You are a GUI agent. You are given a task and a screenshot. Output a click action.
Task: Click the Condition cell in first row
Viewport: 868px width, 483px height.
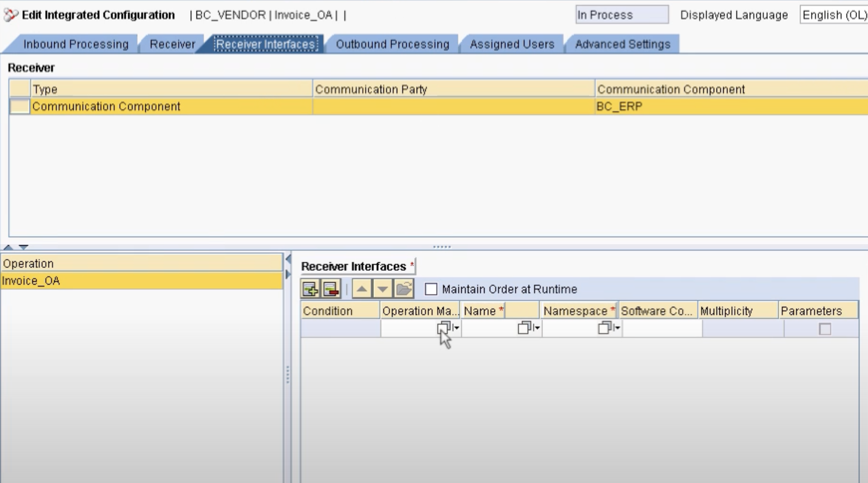point(340,329)
